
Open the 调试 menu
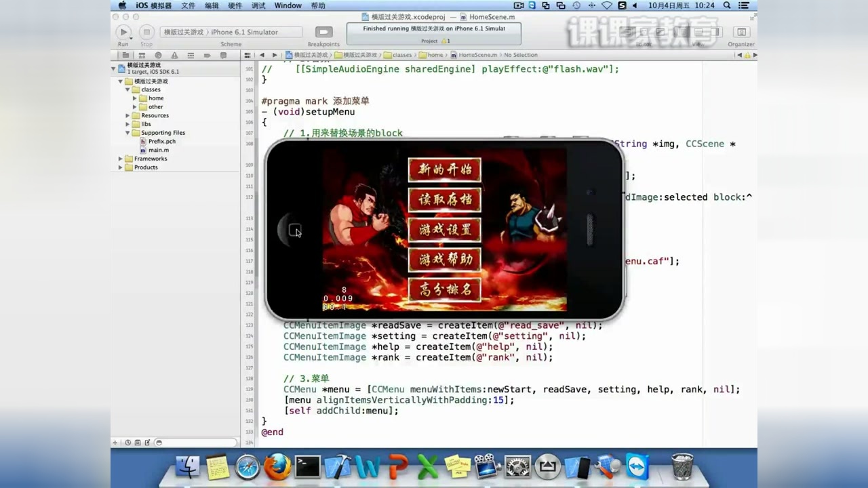pyautogui.click(x=258, y=5)
